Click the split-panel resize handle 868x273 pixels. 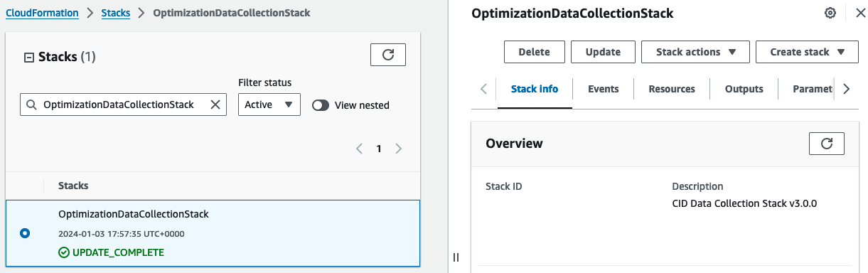456,257
